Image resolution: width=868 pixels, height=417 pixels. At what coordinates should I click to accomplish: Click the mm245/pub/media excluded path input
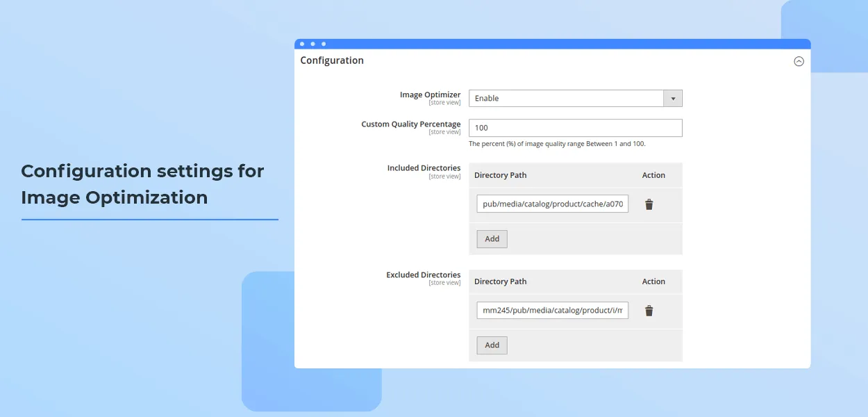552,311
